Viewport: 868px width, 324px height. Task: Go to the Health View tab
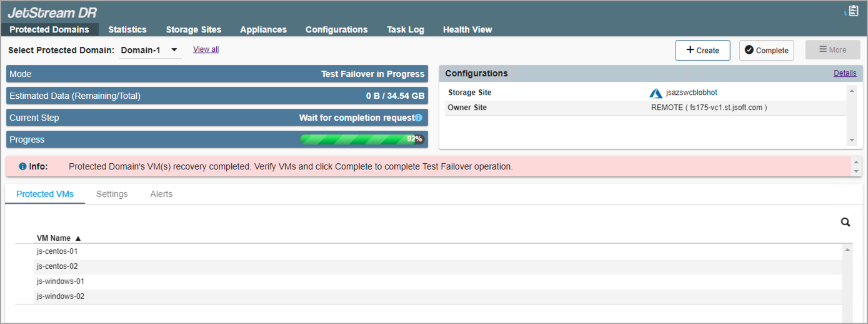(x=467, y=29)
